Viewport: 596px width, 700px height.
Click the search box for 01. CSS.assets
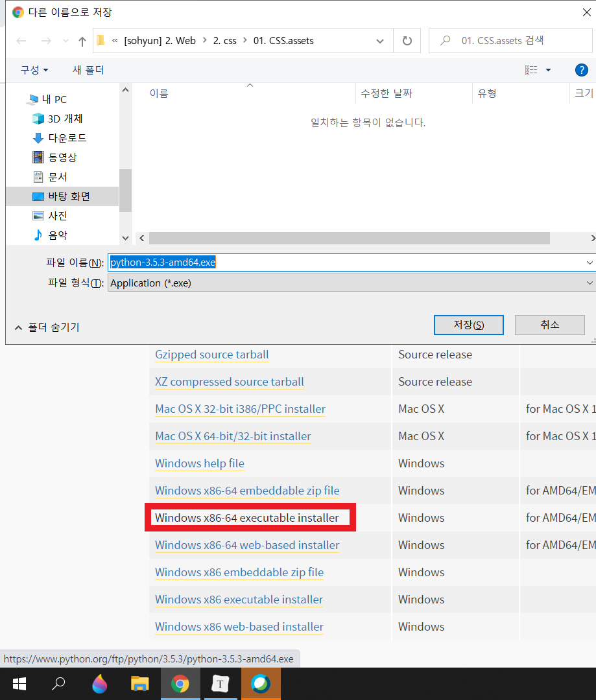[x=511, y=41]
